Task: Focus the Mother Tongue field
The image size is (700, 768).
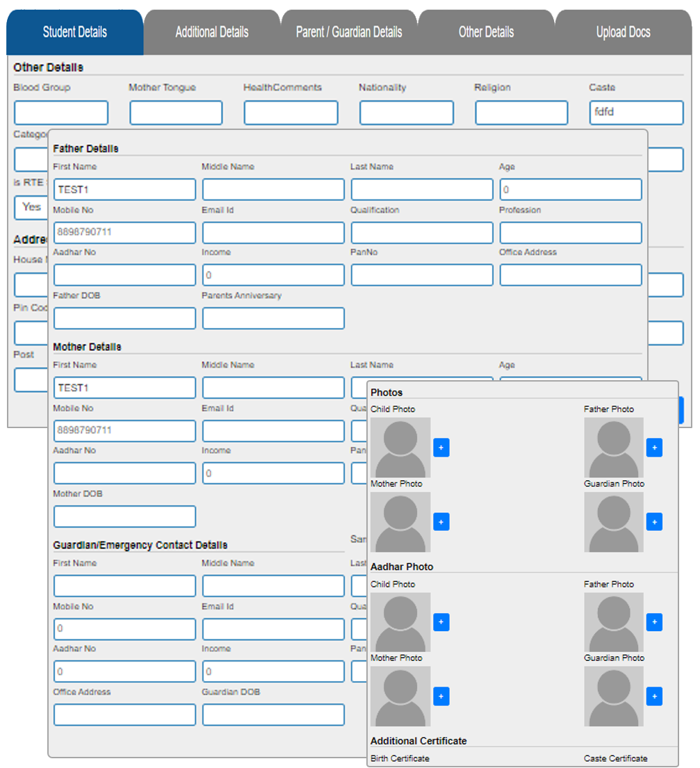Action: [x=177, y=113]
